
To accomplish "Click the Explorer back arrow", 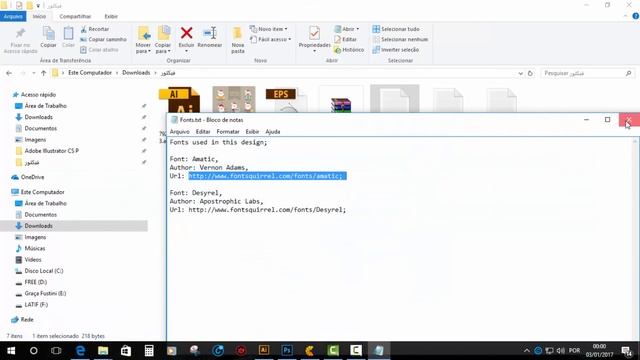I will point(9,73).
